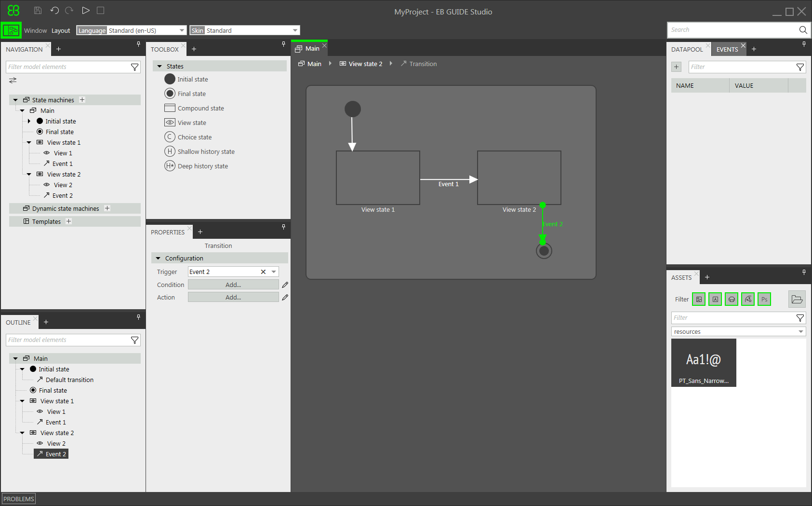Go to View state 2 breadcrumb
812x506 pixels.
(361, 64)
